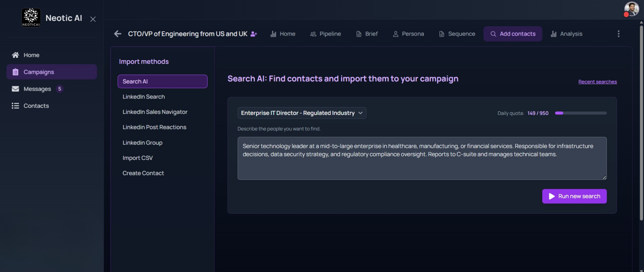Switch to the campaign Home tab

283,34
